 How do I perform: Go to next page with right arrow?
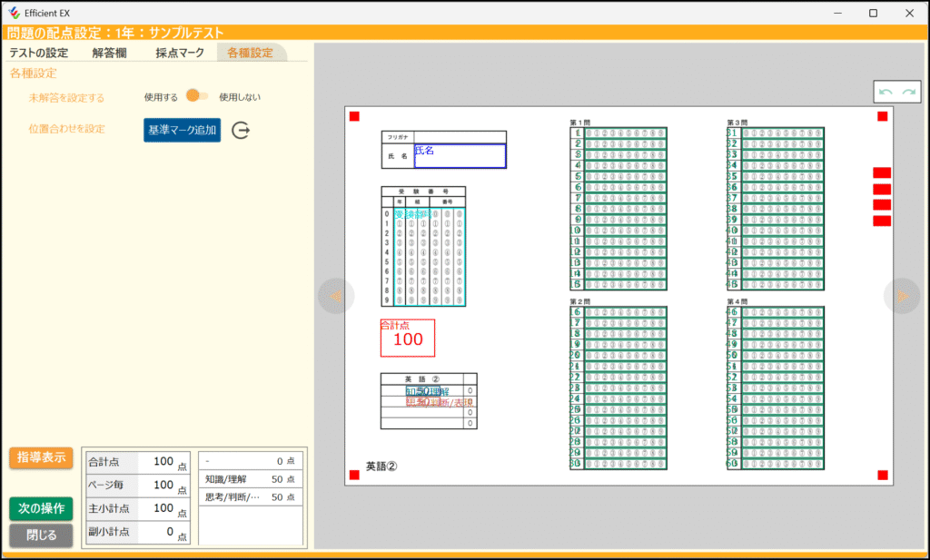(x=902, y=296)
